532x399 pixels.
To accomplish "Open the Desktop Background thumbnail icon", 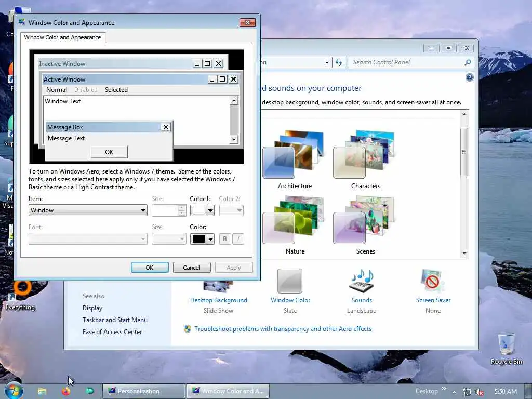I will pyautogui.click(x=218, y=287).
